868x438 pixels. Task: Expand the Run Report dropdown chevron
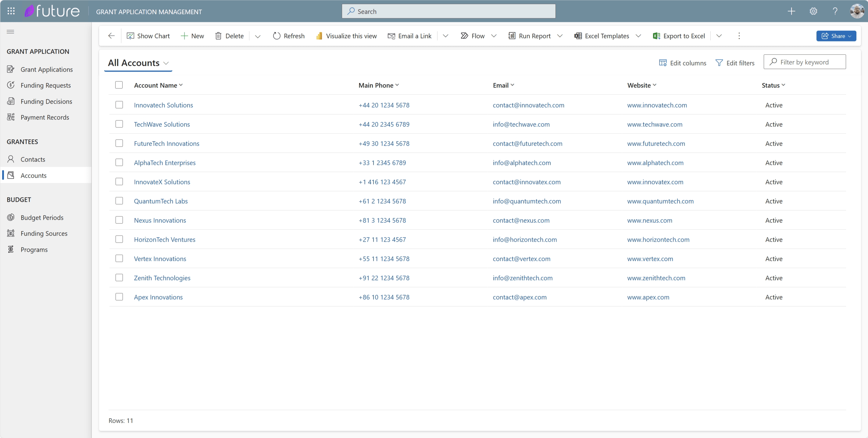tap(560, 36)
